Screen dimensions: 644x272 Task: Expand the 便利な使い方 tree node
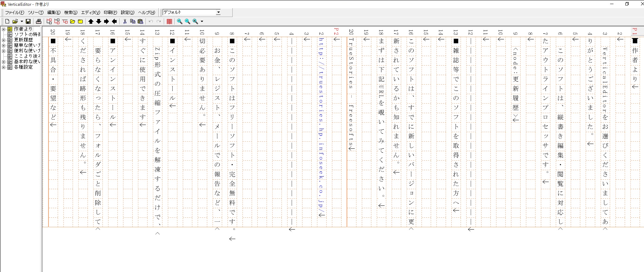(x=4, y=51)
